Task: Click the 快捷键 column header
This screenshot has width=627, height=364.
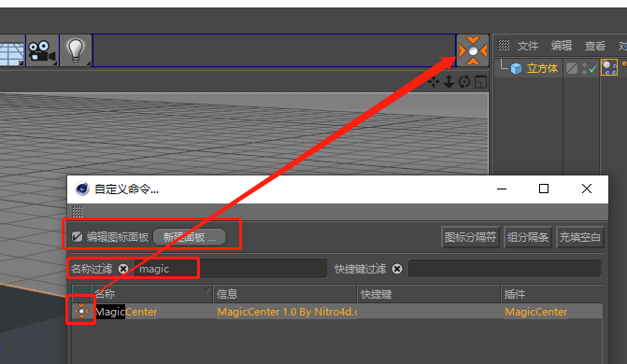Action: [428, 294]
